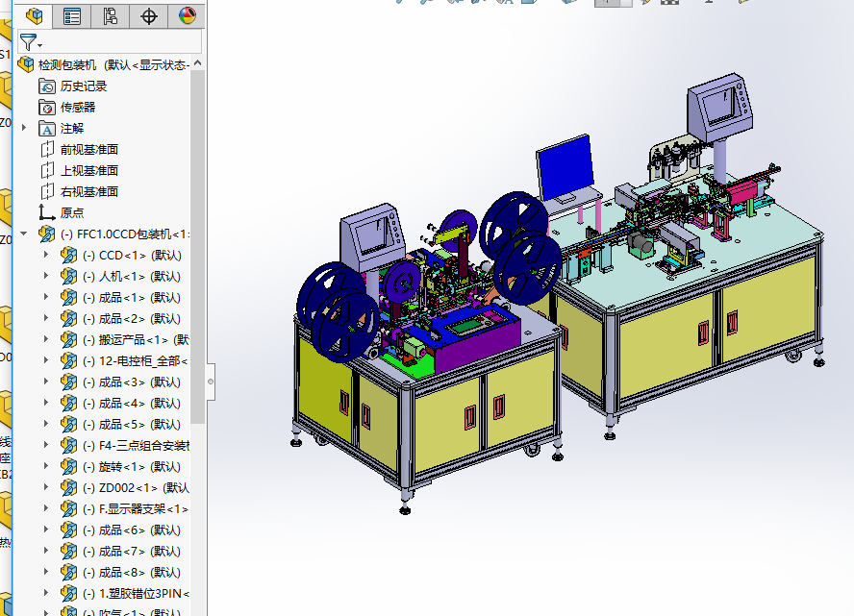Click the 前视基准面 plane icon
Viewport: 854px width, 616px height.
click(47, 149)
